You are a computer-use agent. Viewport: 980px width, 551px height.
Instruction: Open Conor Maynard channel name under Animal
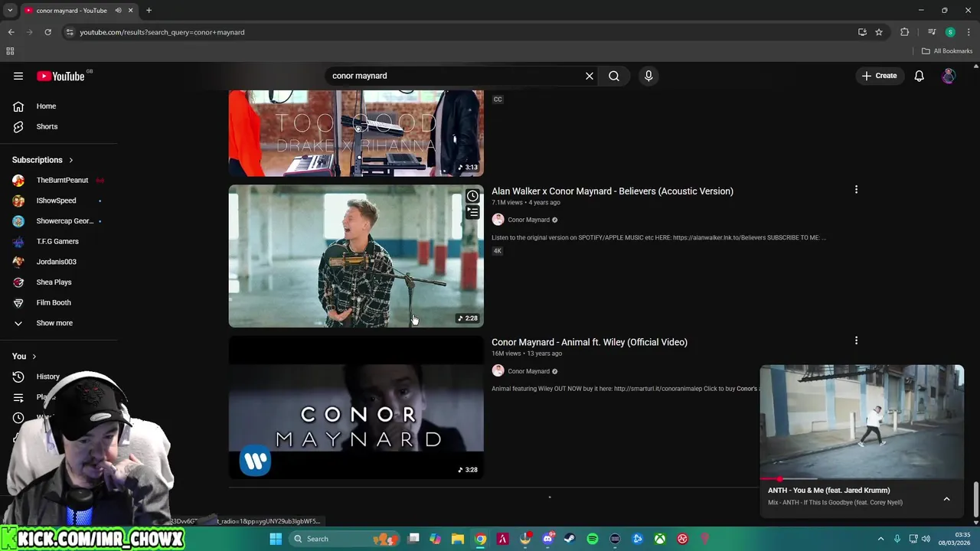pyautogui.click(x=528, y=371)
